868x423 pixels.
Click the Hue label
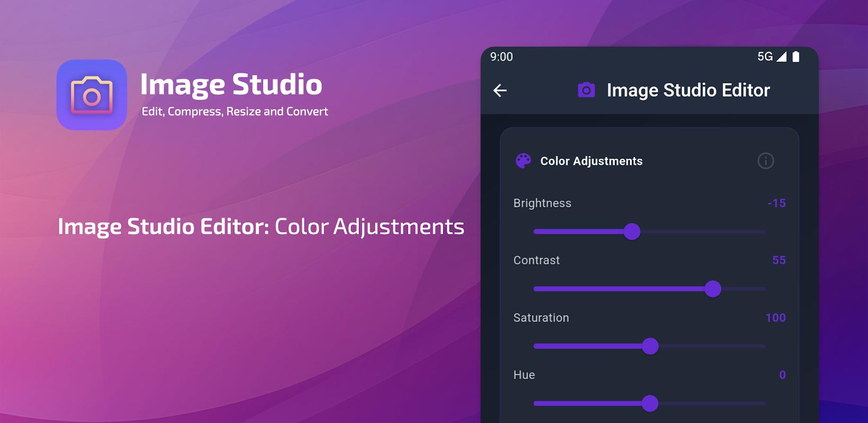point(524,375)
